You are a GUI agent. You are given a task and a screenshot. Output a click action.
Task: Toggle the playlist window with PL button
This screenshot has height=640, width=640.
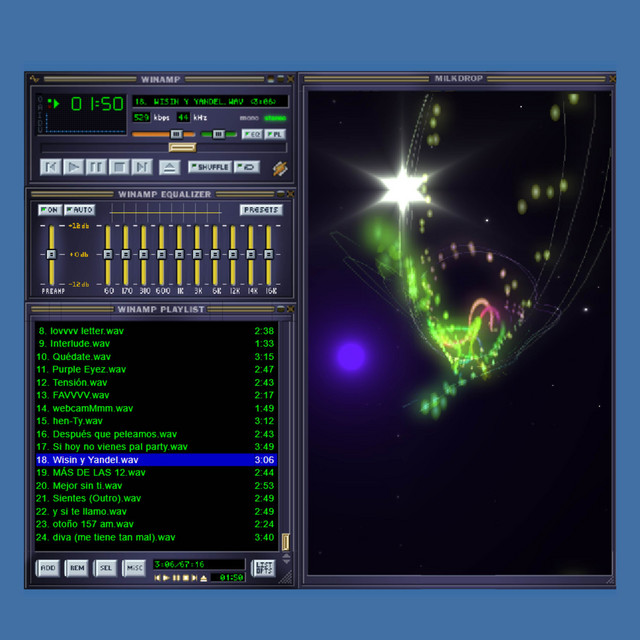pos(274,134)
